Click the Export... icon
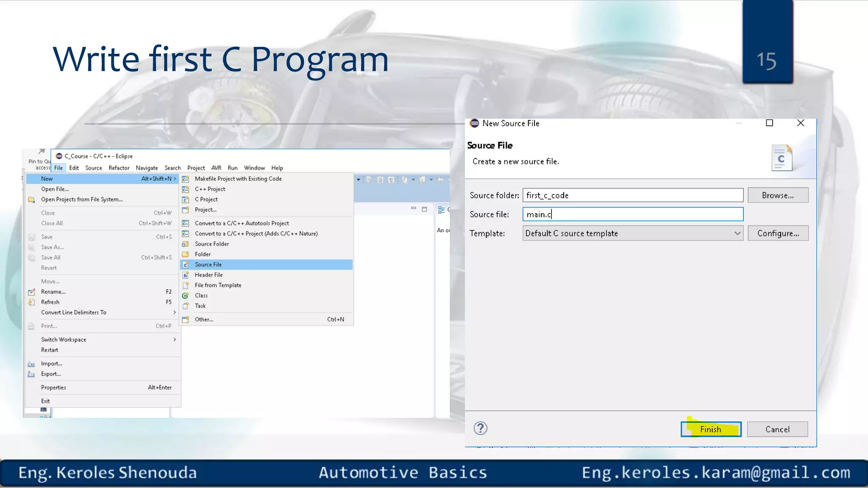Screen dimensions: 868x488 click(x=31, y=374)
